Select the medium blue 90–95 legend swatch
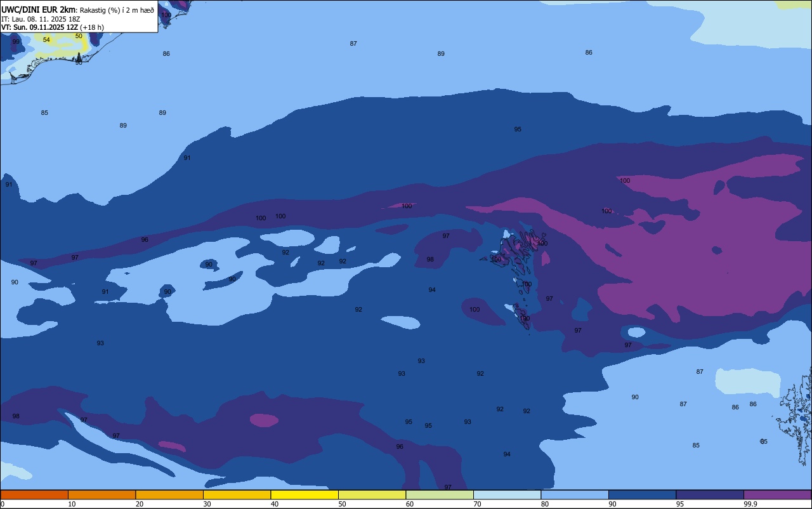 coord(642,494)
